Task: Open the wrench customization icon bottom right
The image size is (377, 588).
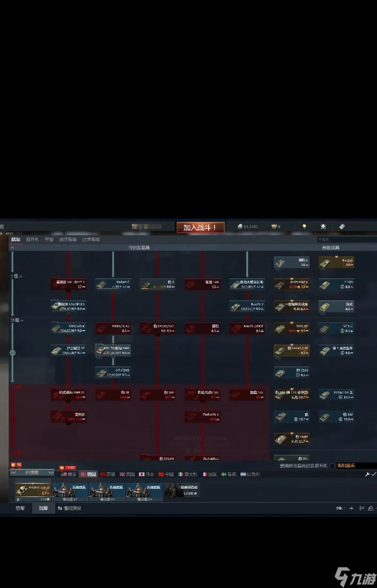Action: [368, 475]
